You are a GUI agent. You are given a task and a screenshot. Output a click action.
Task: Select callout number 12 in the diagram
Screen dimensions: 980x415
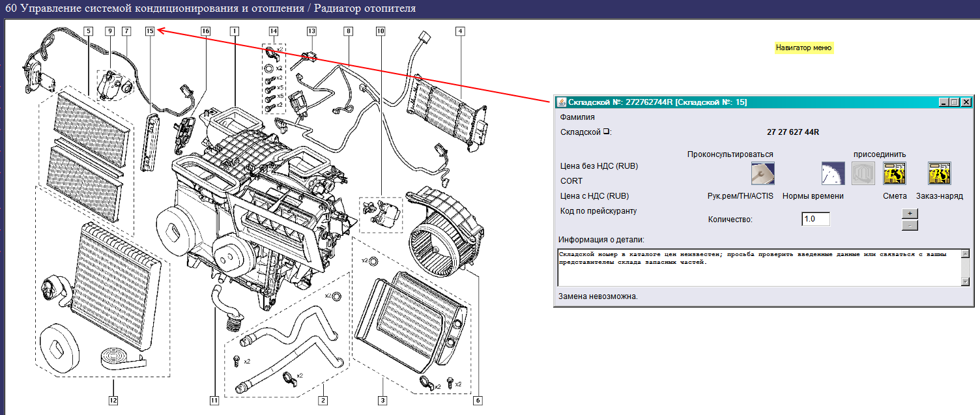[113, 401]
